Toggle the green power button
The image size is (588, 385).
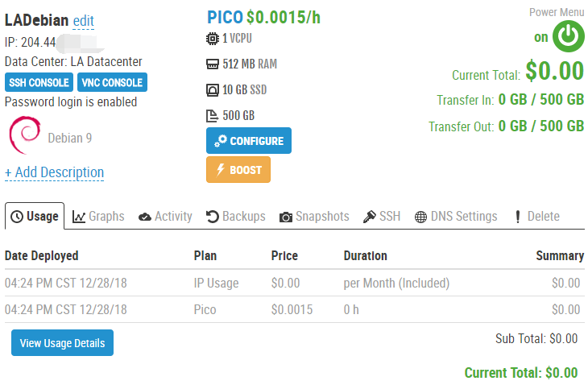click(569, 36)
